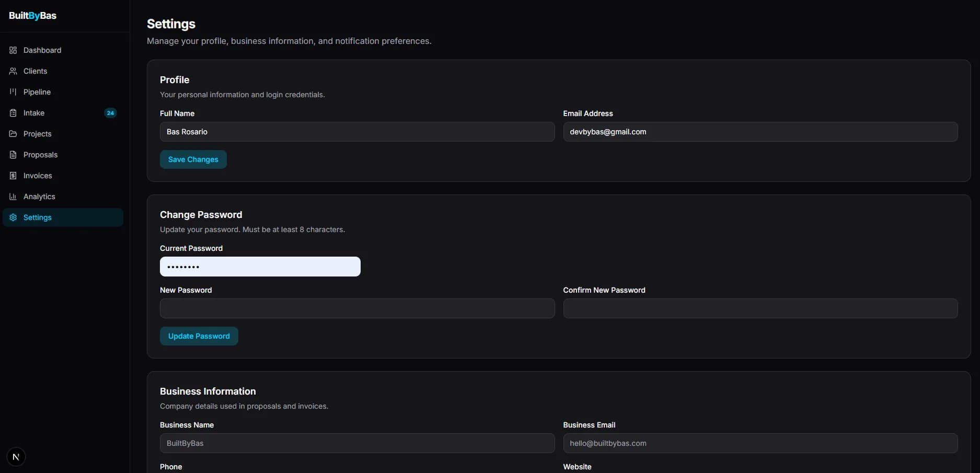The image size is (980, 473).
Task: Focus the Current Password field
Action: coord(260,267)
